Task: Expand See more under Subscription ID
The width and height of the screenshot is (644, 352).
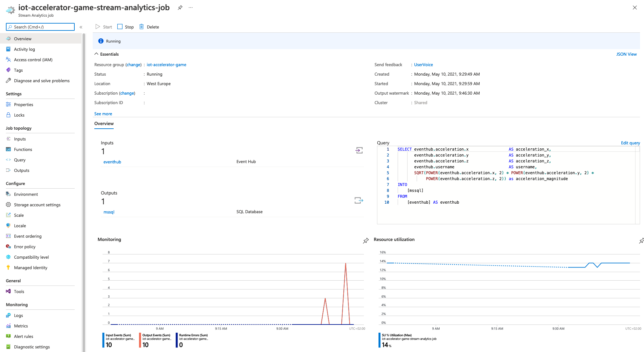Action: pos(103,114)
